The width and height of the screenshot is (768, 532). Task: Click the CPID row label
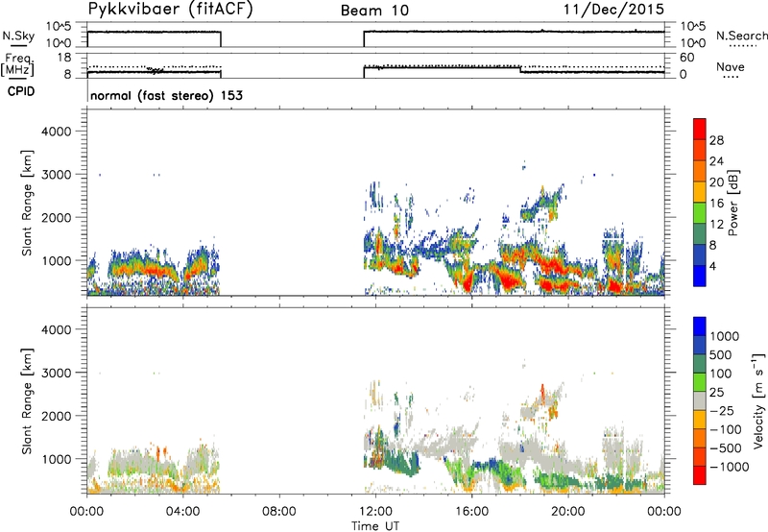click(x=21, y=91)
